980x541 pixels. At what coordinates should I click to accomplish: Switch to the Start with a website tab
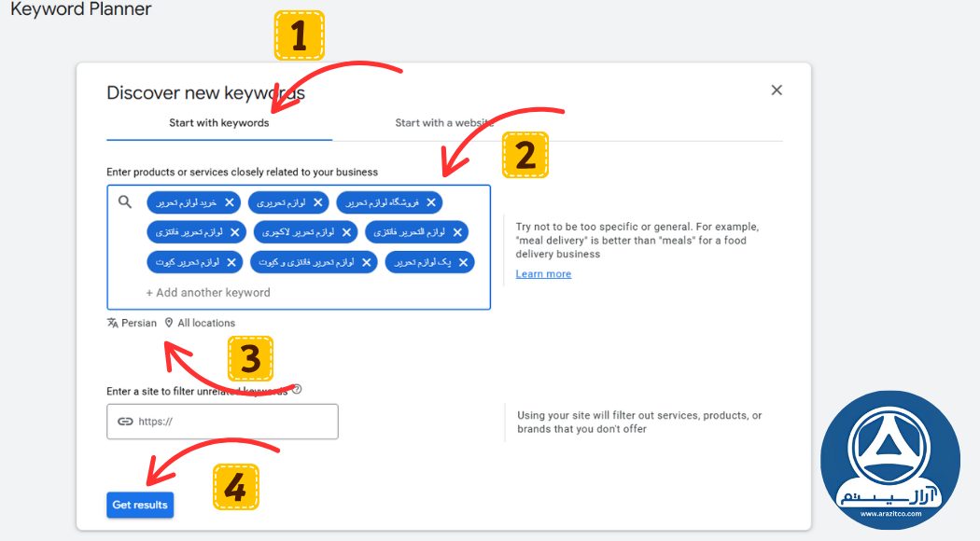tap(444, 122)
